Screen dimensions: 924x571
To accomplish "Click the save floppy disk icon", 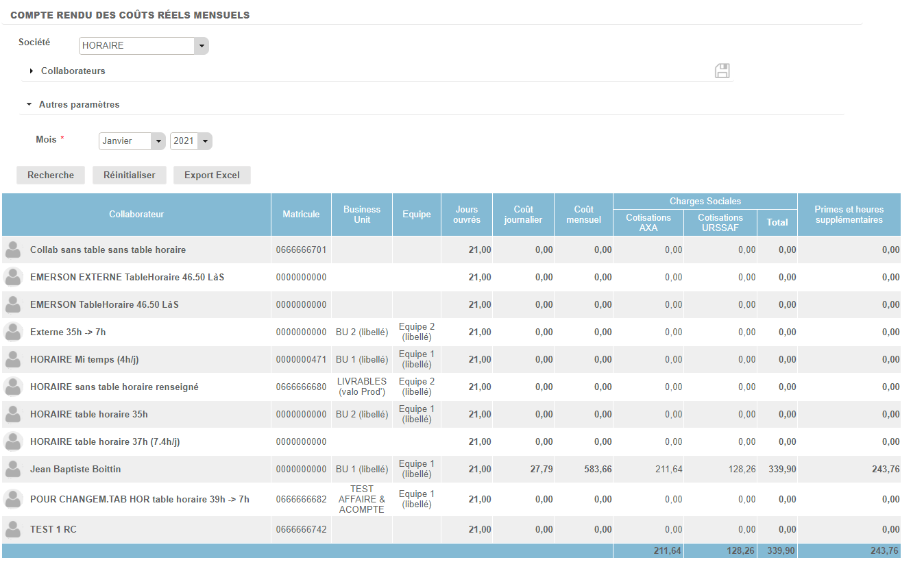I will (722, 71).
